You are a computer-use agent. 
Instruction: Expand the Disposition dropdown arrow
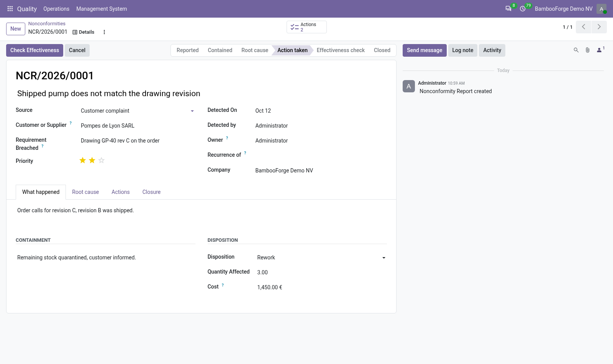(384, 258)
